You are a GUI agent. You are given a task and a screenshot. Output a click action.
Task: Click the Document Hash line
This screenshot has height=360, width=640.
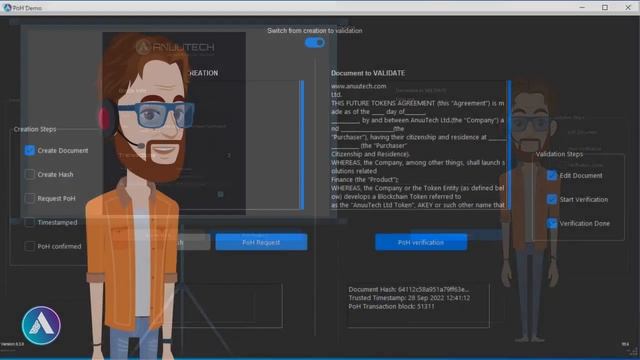(x=409, y=289)
